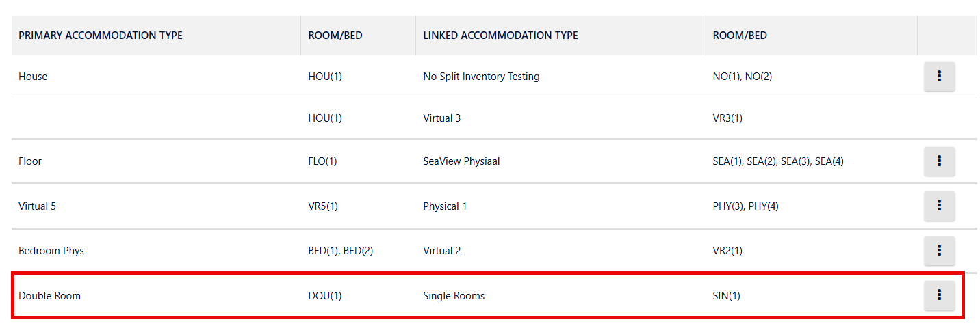
Task: Click the Physical 1 linked accommodation
Action: 446,206
